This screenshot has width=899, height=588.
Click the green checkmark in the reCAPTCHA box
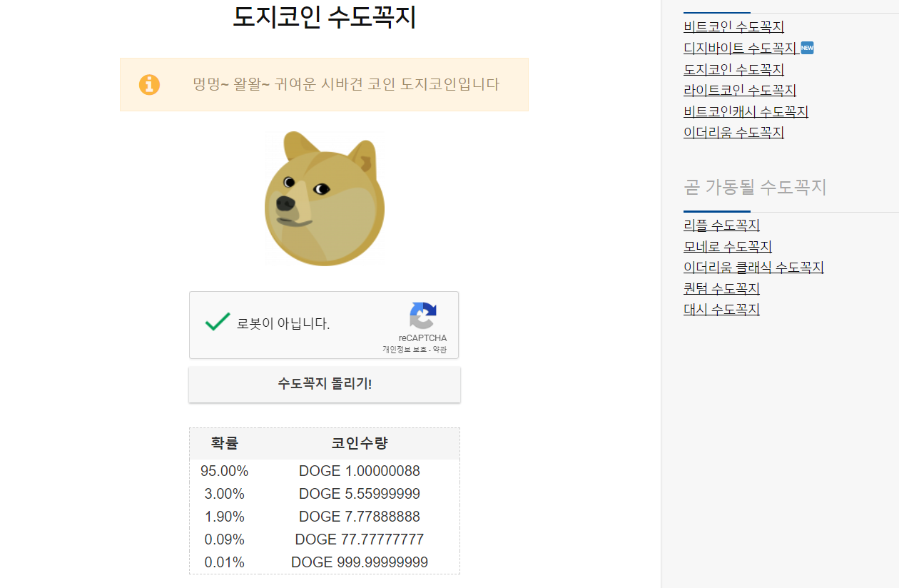[x=216, y=323]
